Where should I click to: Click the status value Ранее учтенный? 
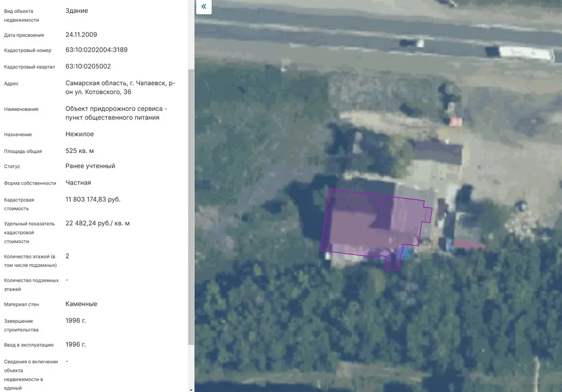pyautogui.click(x=91, y=166)
